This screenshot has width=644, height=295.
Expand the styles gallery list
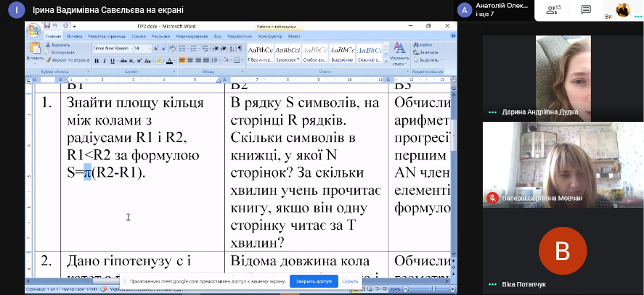coord(386,61)
